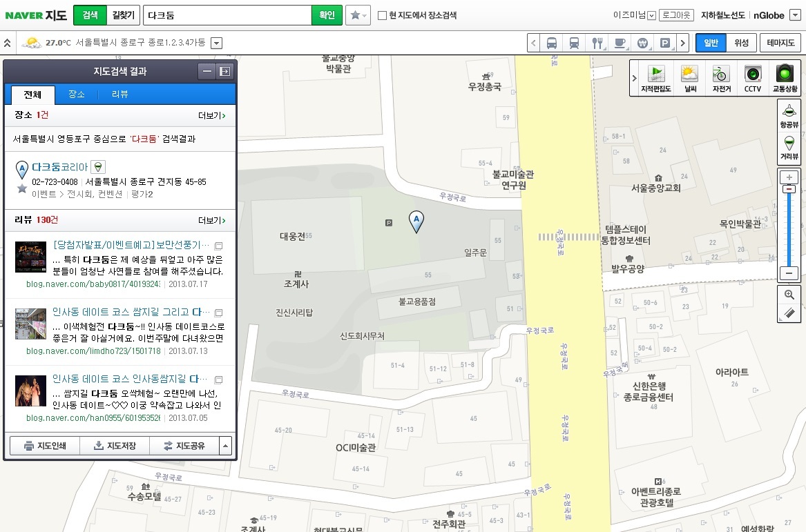Scrap the 인사동쌈지길 review post
806x532 pixels.
pyautogui.click(x=218, y=380)
